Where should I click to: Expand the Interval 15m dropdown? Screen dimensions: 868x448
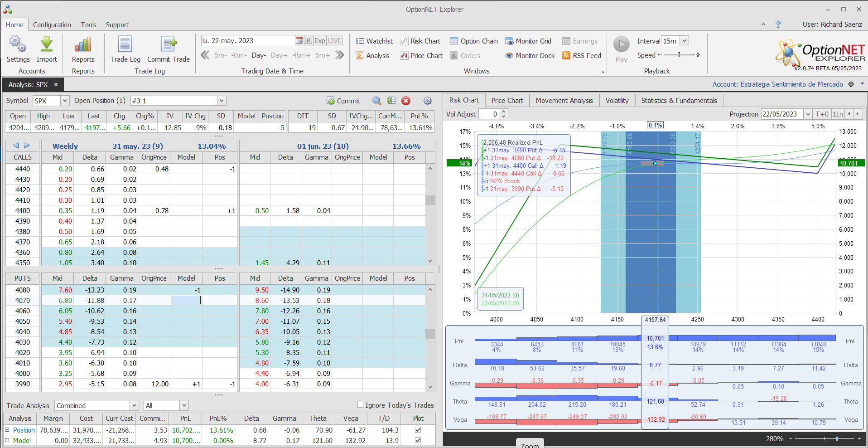tap(684, 41)
